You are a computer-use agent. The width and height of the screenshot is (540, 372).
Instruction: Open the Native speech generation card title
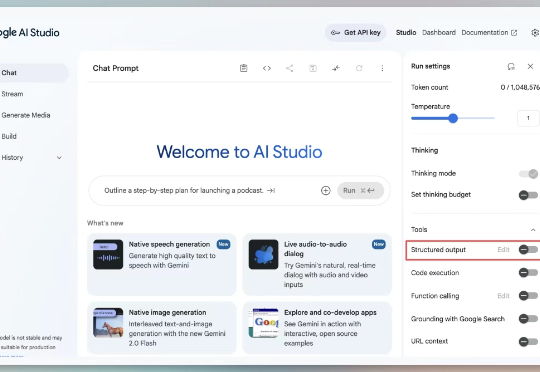click(169, 244)
